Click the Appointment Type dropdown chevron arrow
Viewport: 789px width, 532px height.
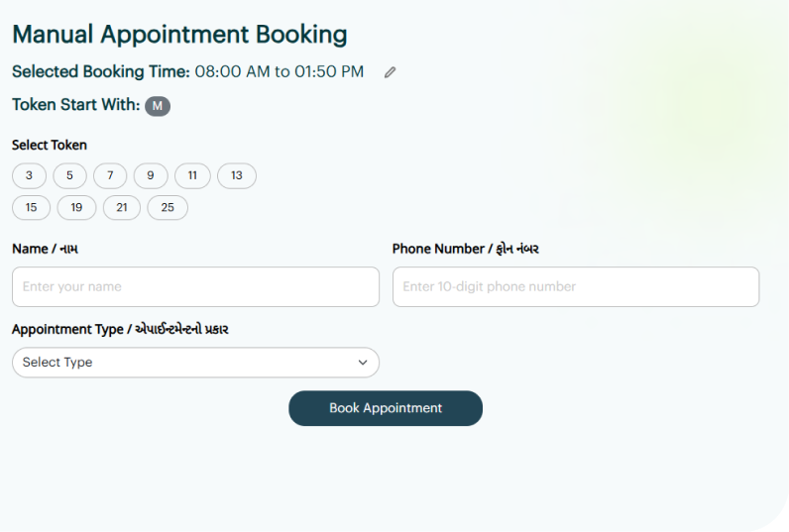[363, 363]
